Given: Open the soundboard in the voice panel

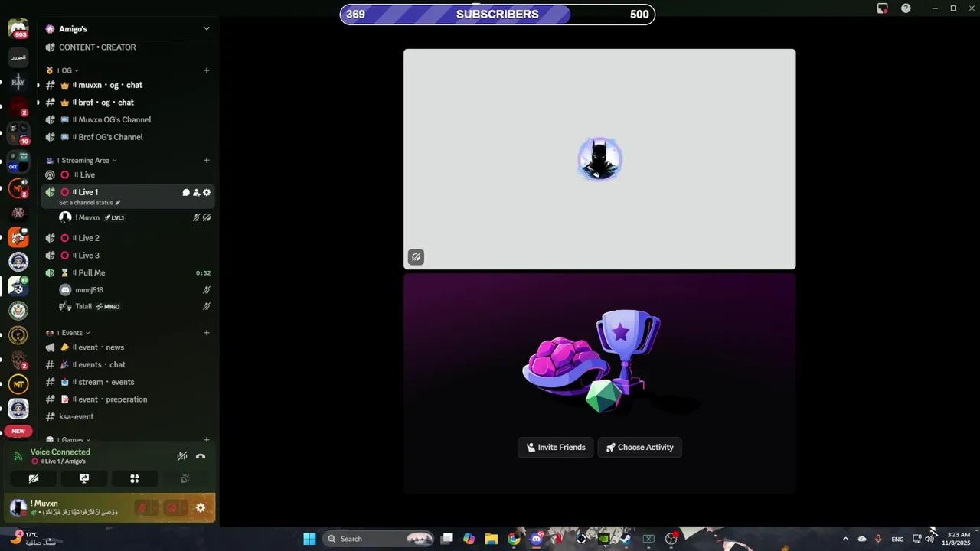Looking at the screenshot, I should 185,478.
